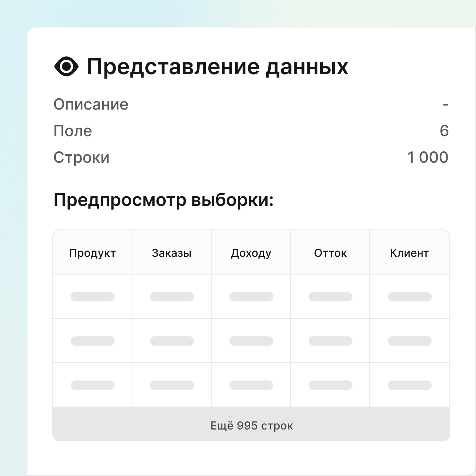Click the Строки label
476x476 pixels.
(82, 158)
